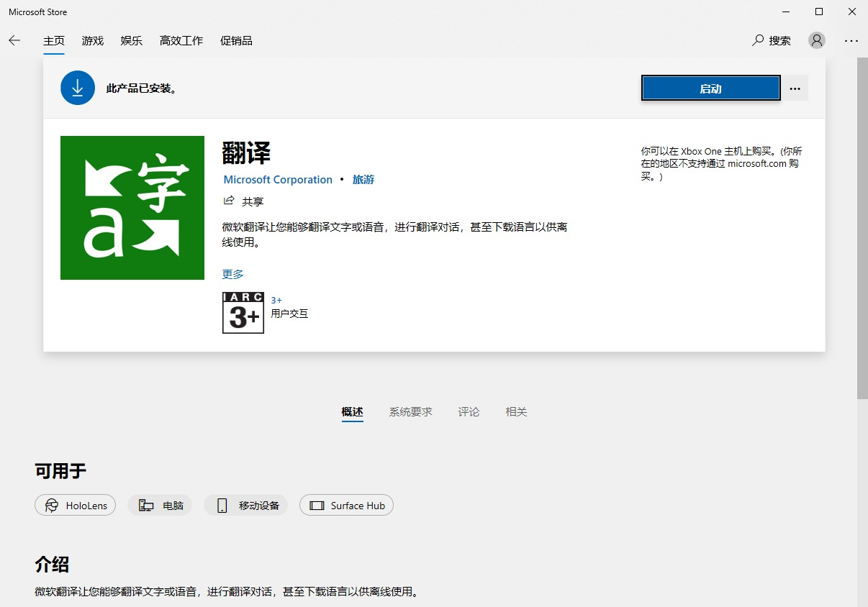Click the 此产品已安装 status text

(142, 88)
